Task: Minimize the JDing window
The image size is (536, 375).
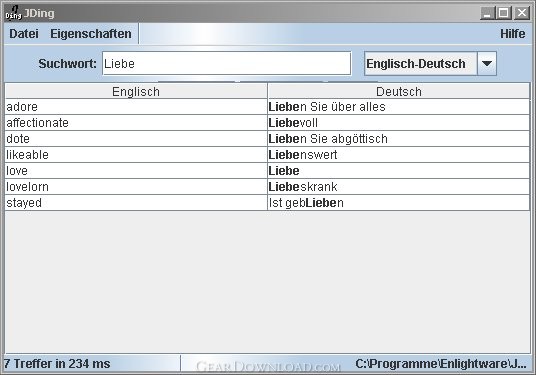Action: (x=488, y=13)
